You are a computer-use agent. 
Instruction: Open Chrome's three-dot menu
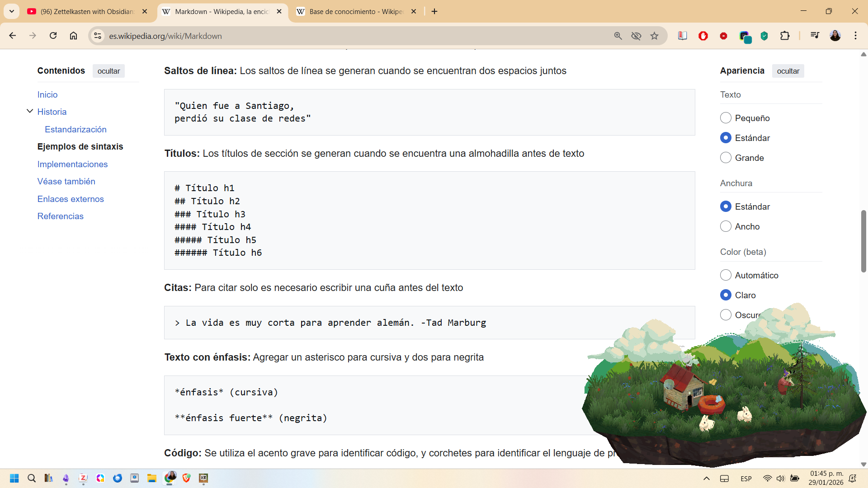[856, 36]
